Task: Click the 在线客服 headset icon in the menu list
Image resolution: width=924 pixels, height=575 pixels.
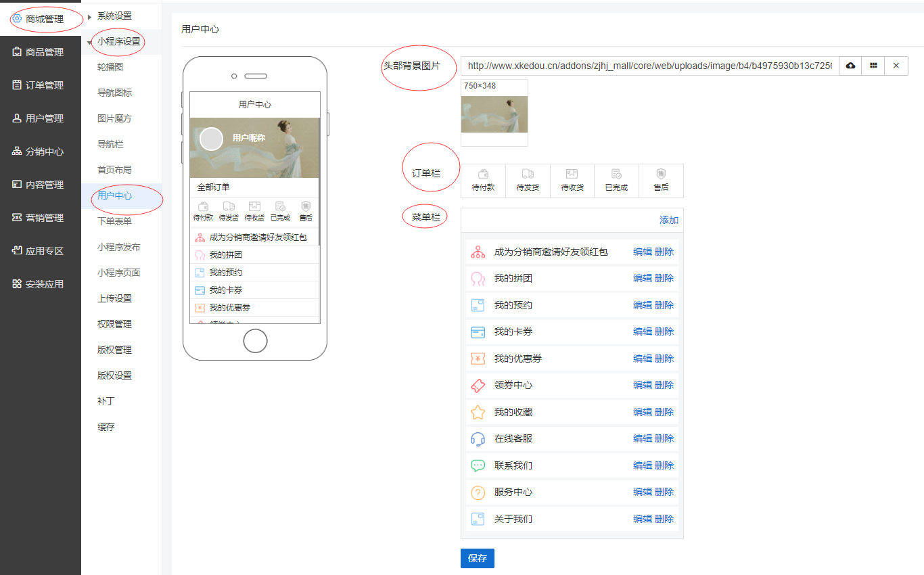Action: 478,439
